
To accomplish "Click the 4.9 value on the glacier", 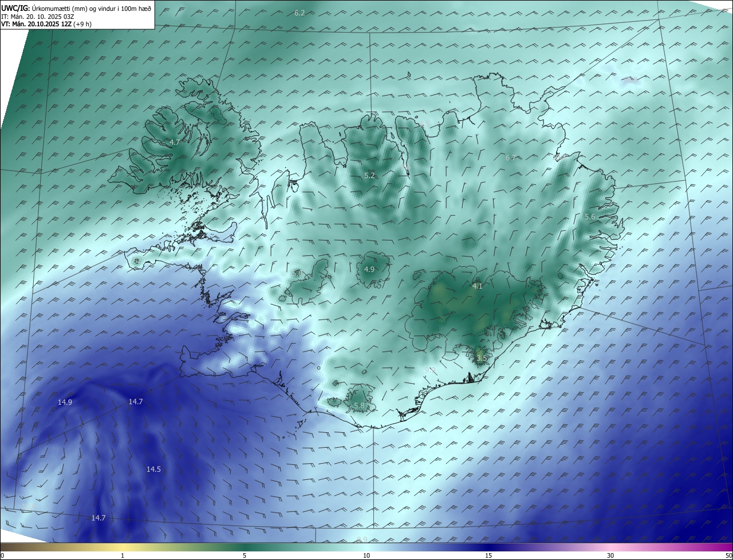I will pos(369,269).
